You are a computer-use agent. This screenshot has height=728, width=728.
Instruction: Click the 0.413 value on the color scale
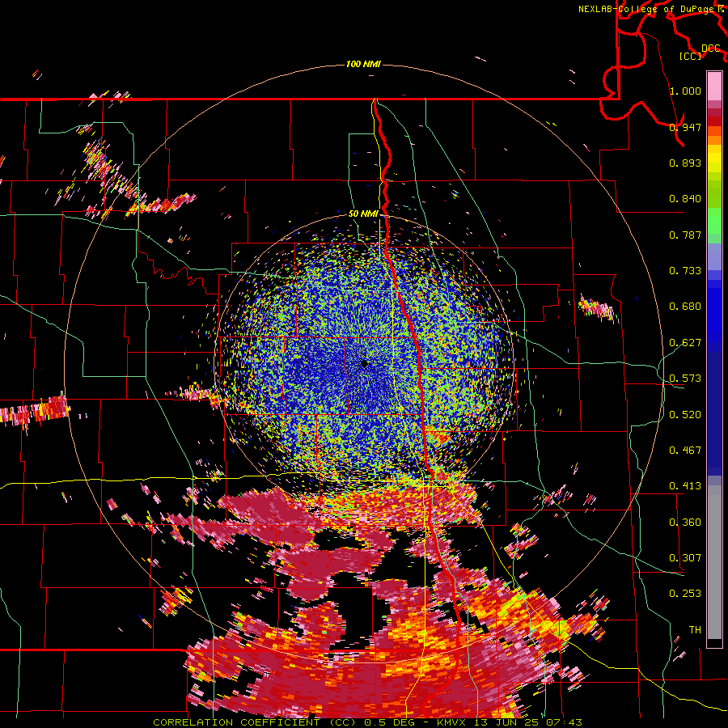click(x=685, y=485)
